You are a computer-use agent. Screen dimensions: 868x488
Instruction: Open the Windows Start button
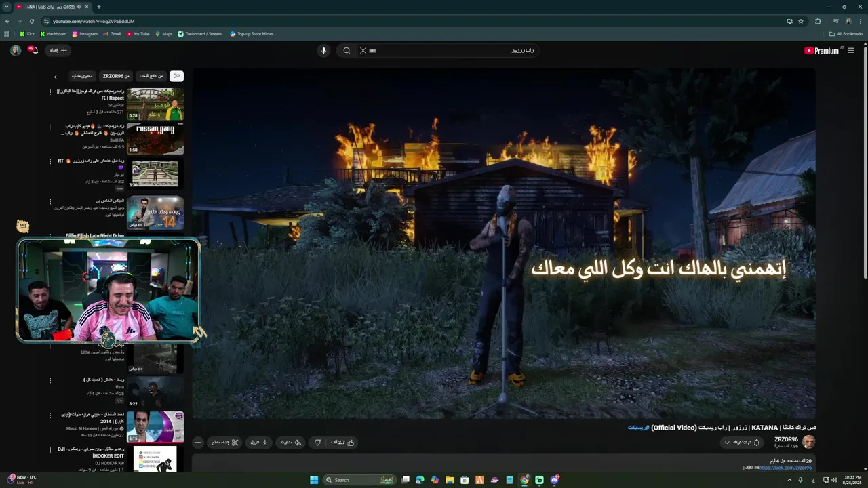(314, 480)
